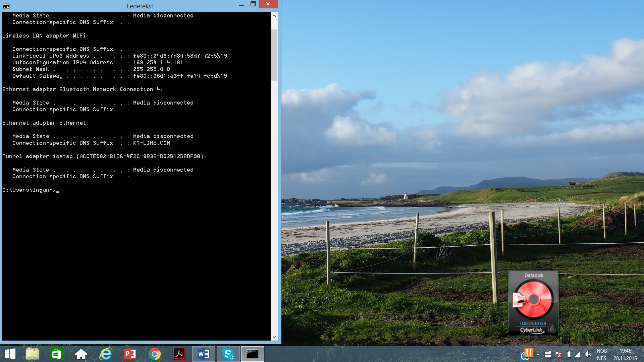The image size is (644, 362).
Task: Click the IPv4 address 169.254.114.181
Action: pyautogui.click(x=158, y=63)
